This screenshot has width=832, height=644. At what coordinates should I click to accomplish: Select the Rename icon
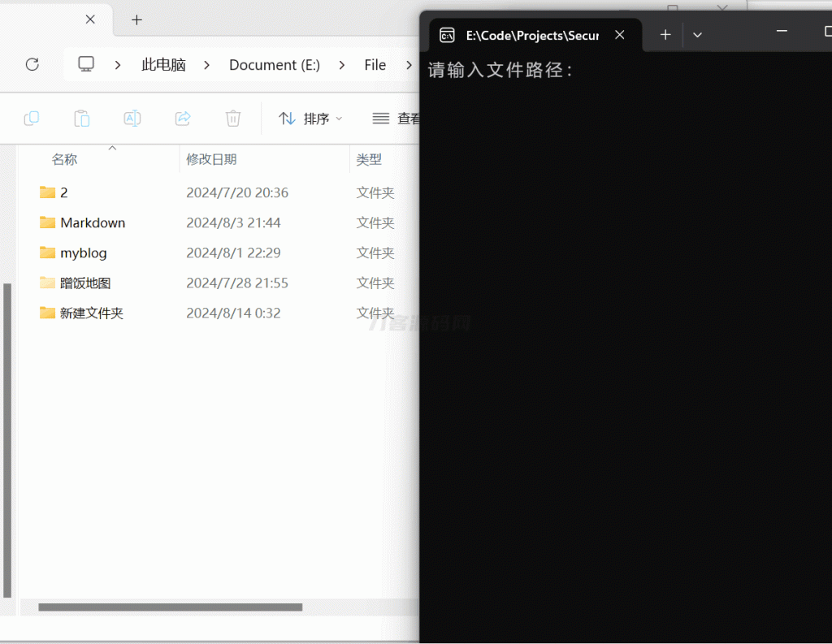point(132,118)
